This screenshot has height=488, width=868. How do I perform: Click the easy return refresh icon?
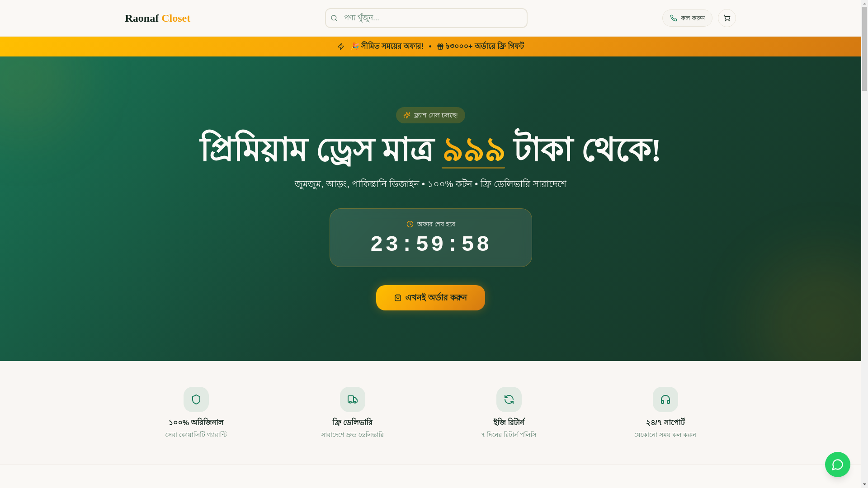[509, 399]
